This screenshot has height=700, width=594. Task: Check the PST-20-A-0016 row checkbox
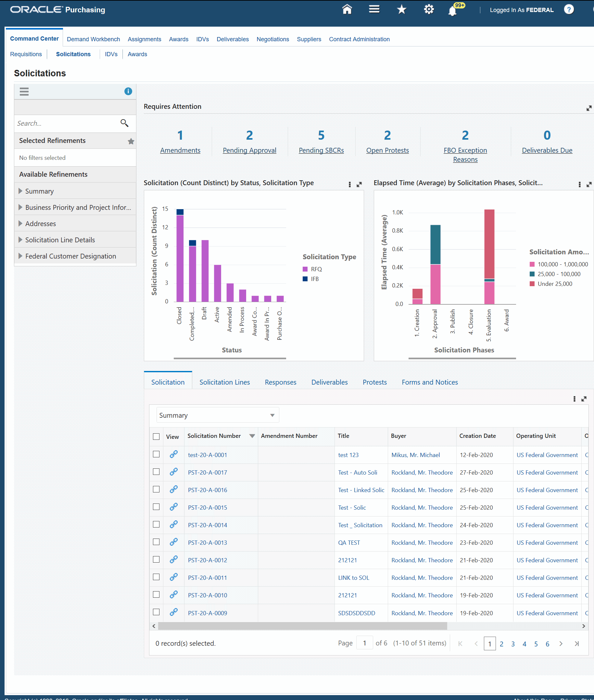point(156,489)
